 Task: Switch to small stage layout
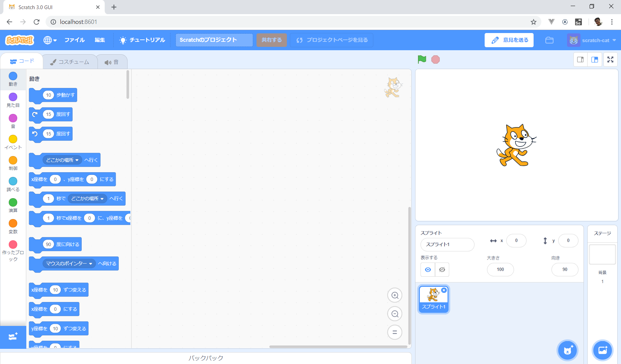580,60
